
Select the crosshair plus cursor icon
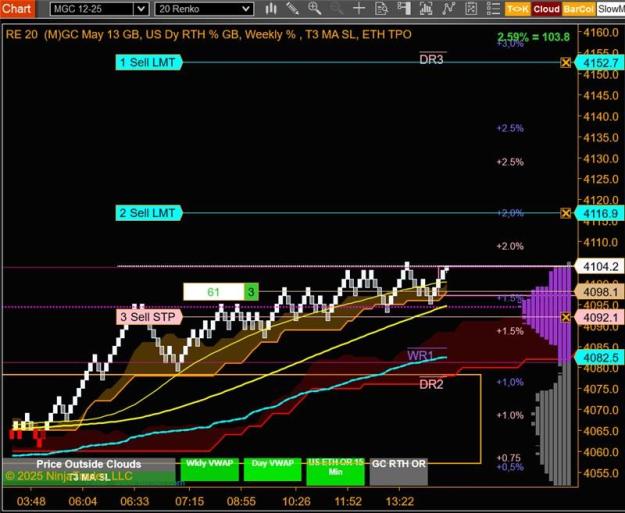[359, 9]
